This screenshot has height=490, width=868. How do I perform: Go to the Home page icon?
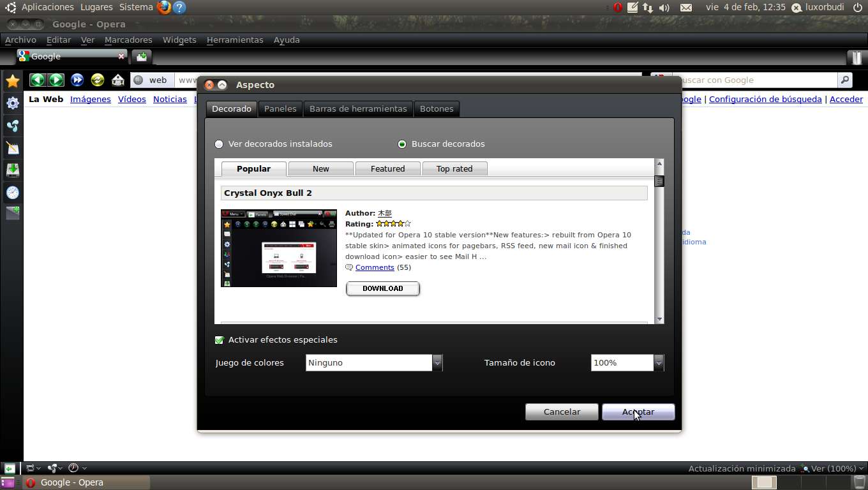point(118,80)
